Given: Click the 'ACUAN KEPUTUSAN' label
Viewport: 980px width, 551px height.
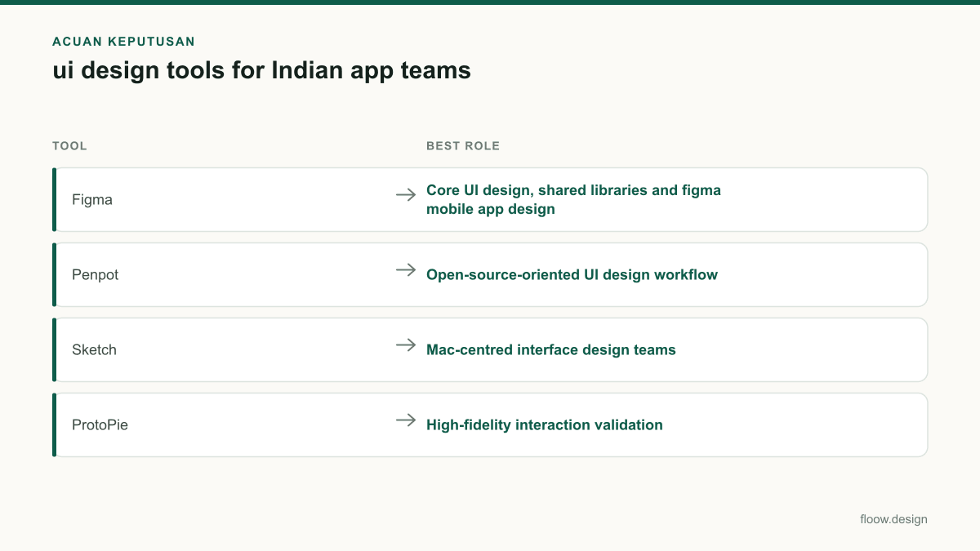Looking at the screenshot, I should coord(123,41).
